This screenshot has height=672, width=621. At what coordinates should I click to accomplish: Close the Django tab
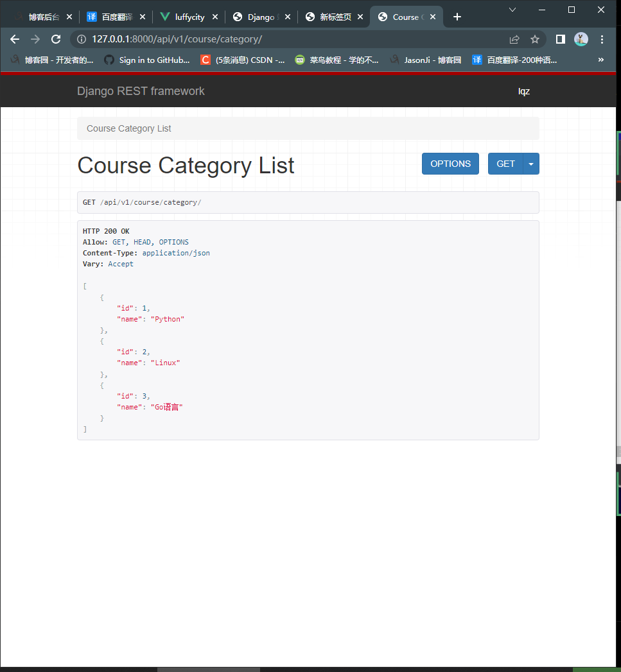[287, 17]
